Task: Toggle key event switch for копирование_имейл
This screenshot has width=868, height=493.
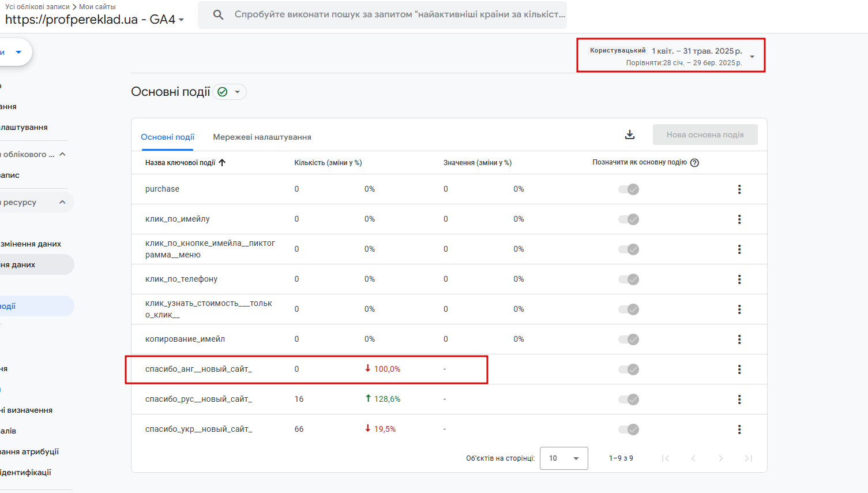Action: pyautogui.click(x=629, y=339)
